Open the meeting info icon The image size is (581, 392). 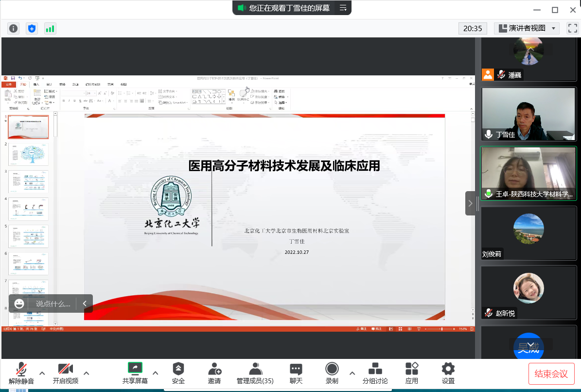click(13, 28)
